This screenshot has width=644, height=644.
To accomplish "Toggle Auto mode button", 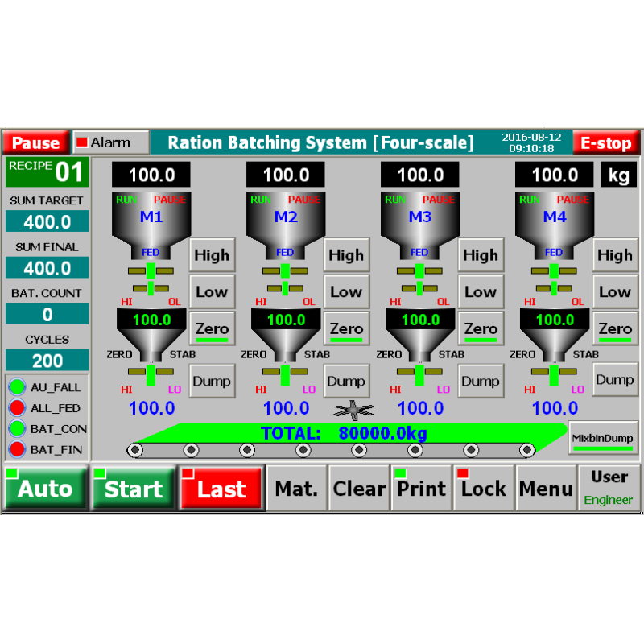I will click(46, 488).
